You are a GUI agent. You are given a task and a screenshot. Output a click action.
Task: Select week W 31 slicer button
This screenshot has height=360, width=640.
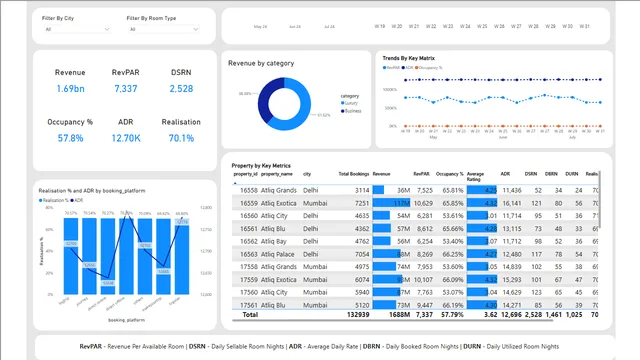click(x=584, y=26)
